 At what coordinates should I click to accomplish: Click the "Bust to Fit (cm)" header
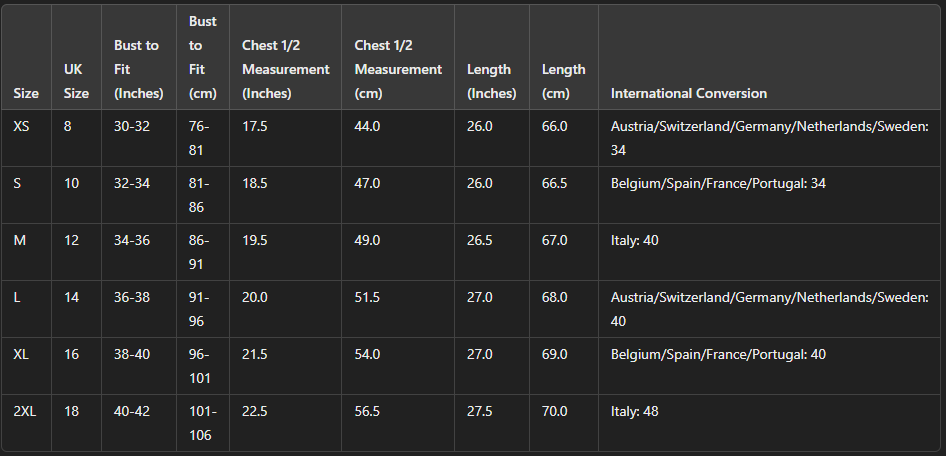point(202,57)
